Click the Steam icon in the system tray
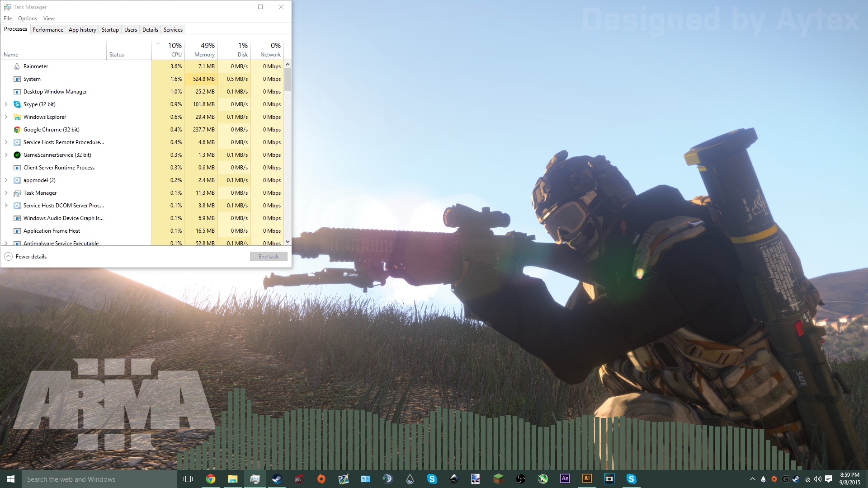Screen dimensions: 868x488 click(796, 479)
